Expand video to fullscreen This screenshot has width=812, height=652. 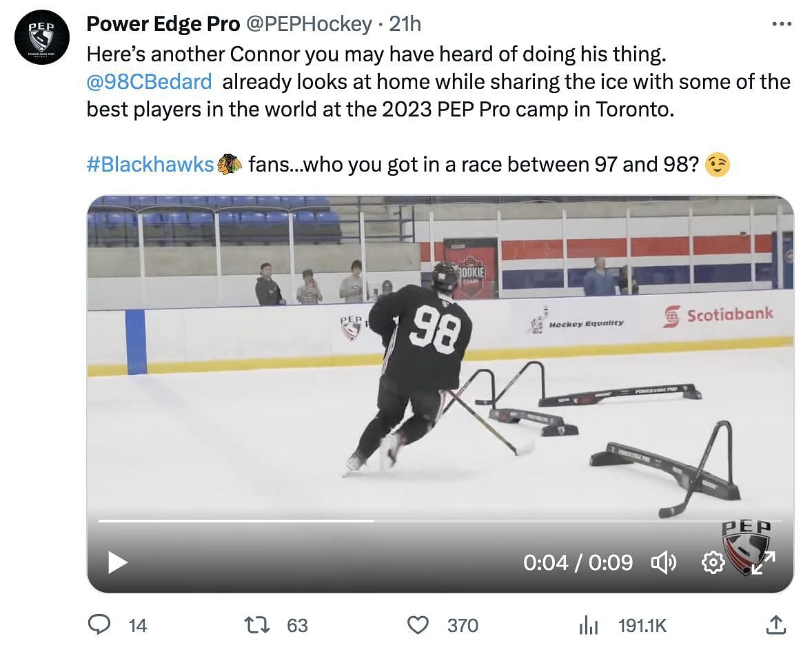[762, 563]
